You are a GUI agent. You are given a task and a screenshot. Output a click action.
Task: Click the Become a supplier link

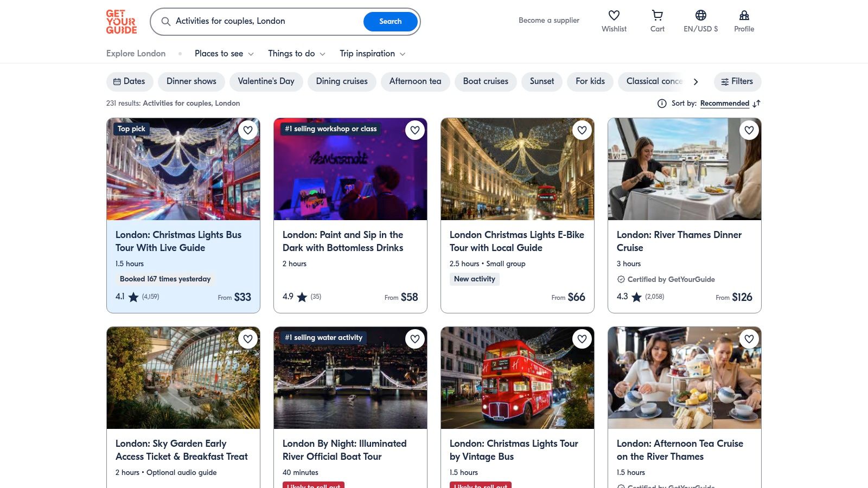548,21
